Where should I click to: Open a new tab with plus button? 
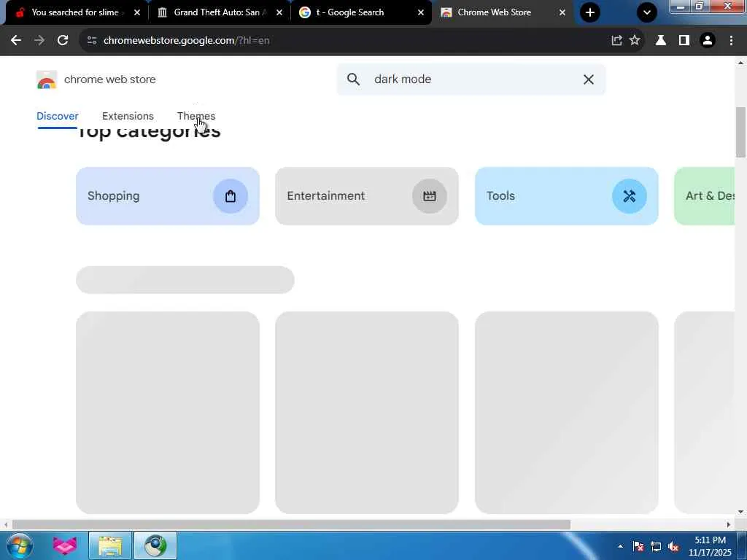pyautogui.click(x=590, y=12)
